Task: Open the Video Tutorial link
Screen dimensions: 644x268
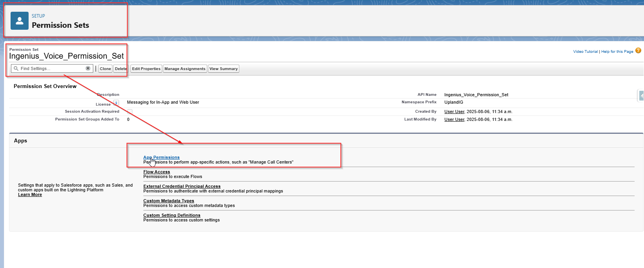Action: [585, 52]
